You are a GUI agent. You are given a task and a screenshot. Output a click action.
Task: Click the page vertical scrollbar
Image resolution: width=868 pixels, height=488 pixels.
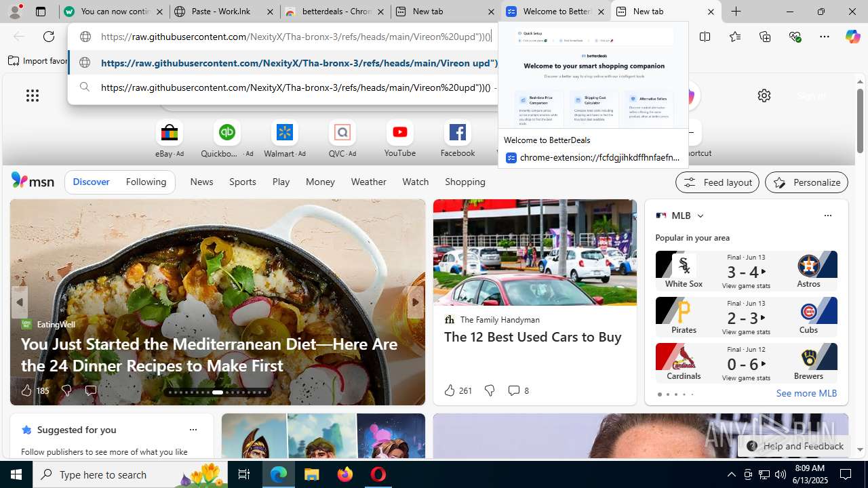[861, 121]
